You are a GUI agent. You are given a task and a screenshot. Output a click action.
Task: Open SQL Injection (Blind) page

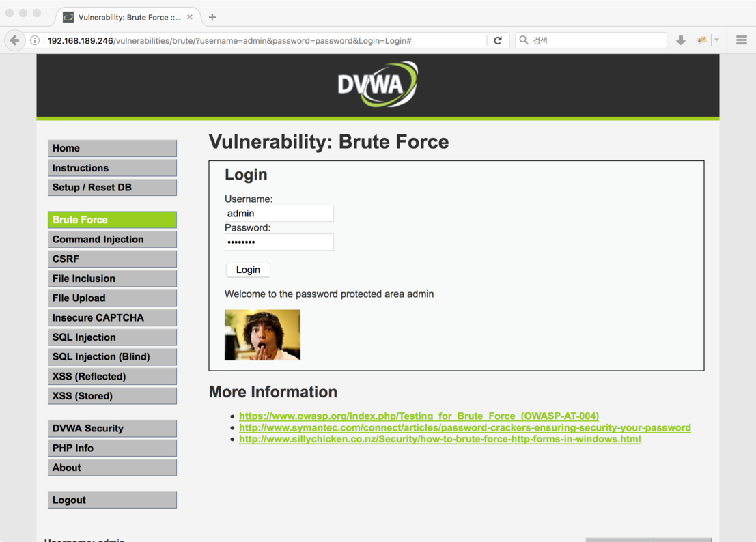coord(112,357)
